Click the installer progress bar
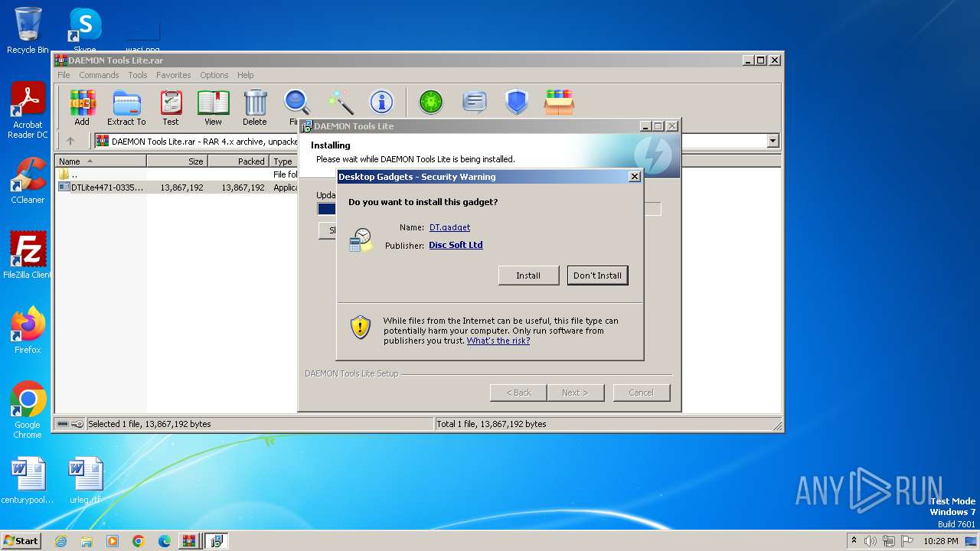 coord(489,209)
